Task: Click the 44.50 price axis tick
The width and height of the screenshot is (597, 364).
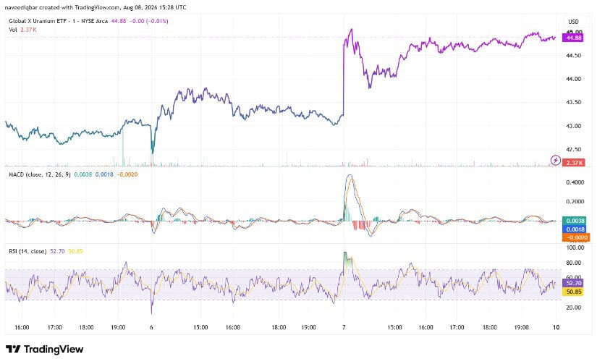Action: tap(574, 56)
